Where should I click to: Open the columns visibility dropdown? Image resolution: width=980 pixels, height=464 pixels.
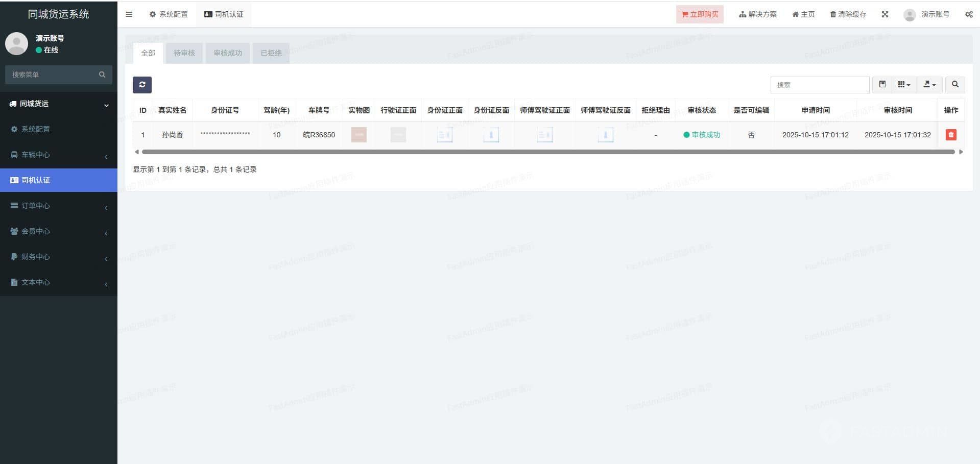904,85
